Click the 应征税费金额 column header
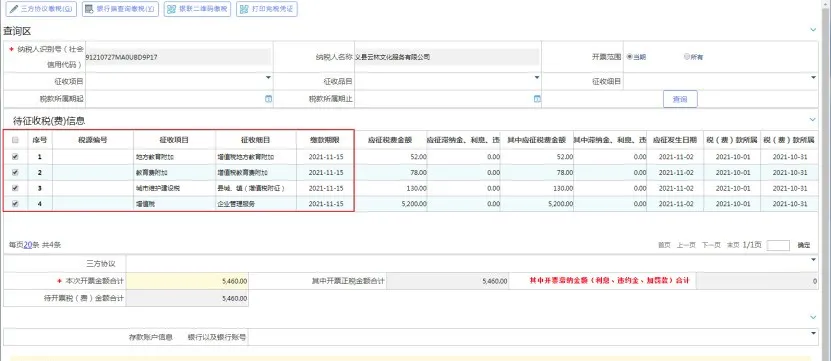 [390, 140]
